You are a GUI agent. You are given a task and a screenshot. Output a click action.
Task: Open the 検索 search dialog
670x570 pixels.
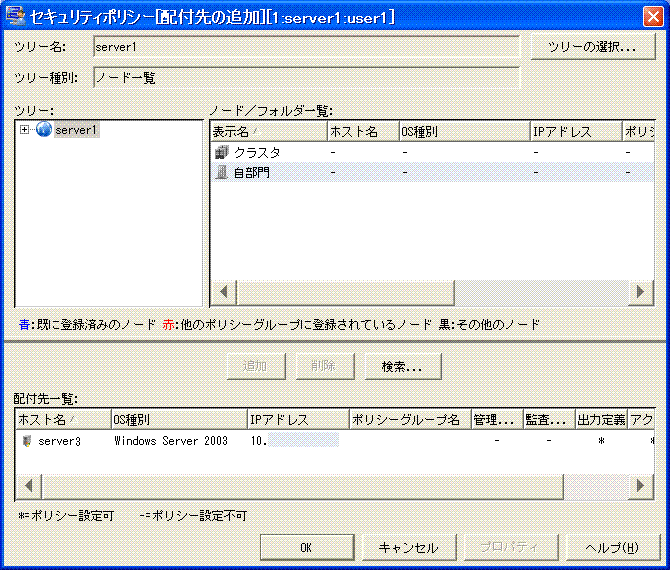403,366
